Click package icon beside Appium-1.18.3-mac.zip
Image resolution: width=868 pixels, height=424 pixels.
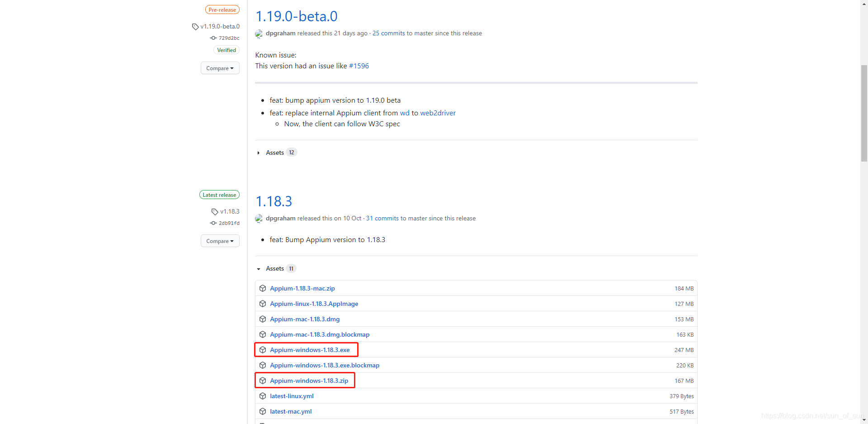tap(263, 288)
